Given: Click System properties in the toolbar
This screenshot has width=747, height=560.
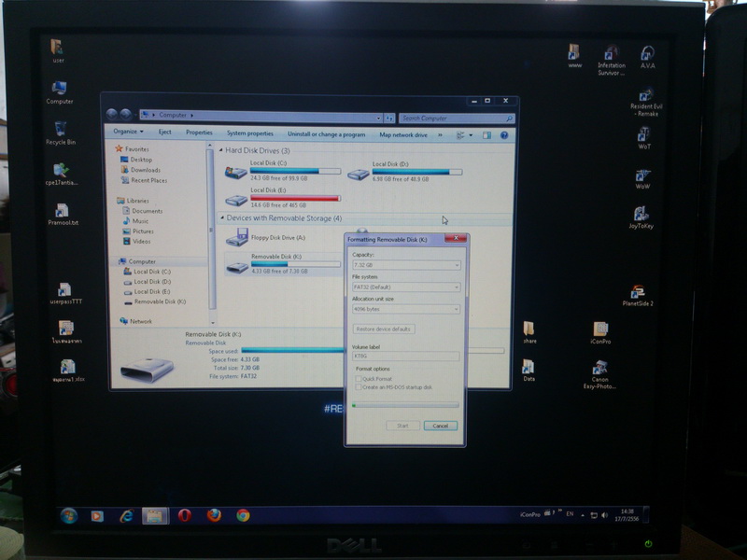Looking at the screenshot, I should pyautogui.click(x=250, y=133).
